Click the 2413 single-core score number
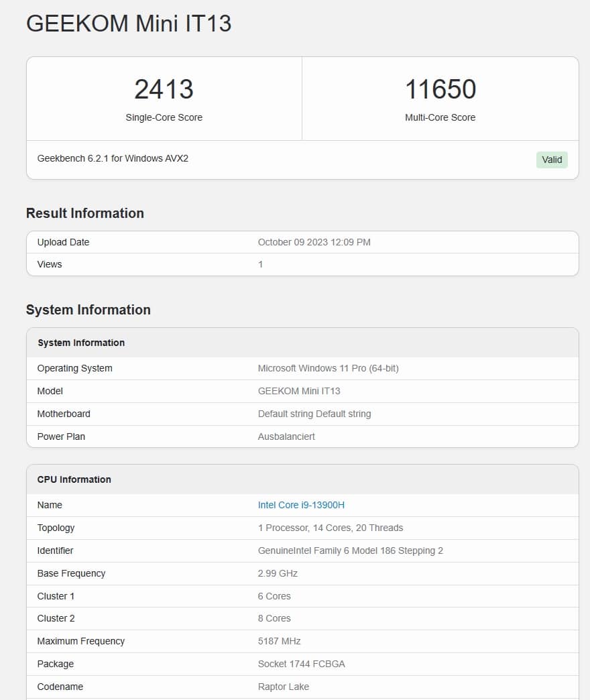The height and width of the screenshot is (700, 590). 164,89
